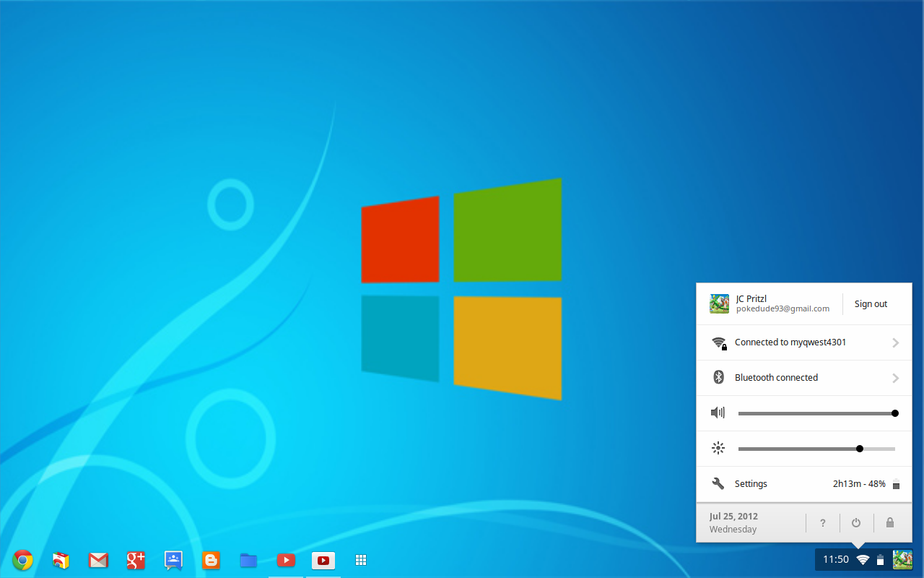Open the apps grid launcher
This screenshot has width=924, height=578.
coord(362,560)
